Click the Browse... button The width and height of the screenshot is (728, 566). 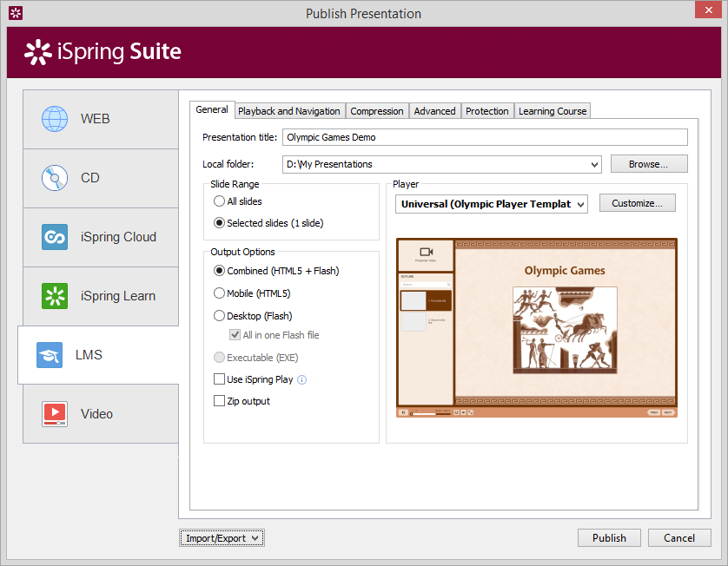(x=649, y=164)
